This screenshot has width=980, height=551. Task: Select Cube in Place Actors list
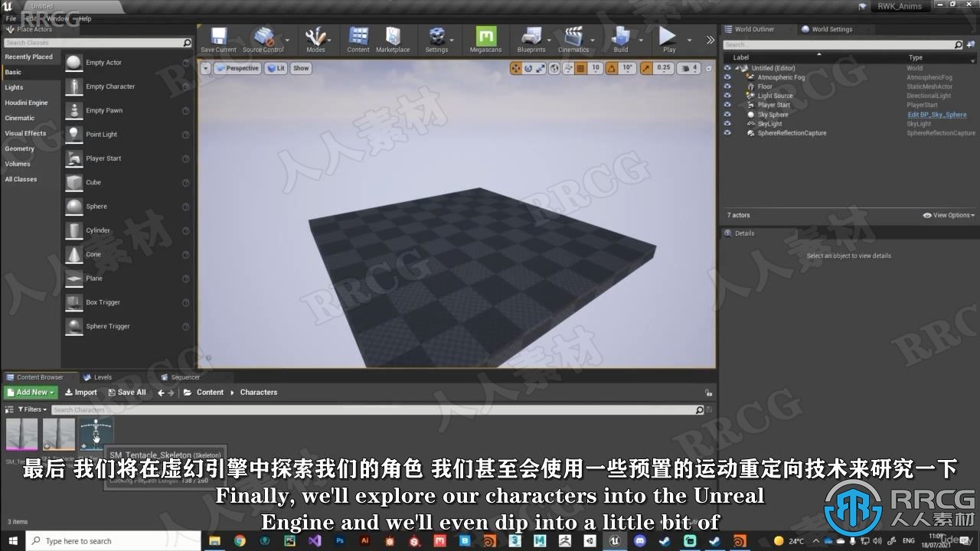[126, 182]
